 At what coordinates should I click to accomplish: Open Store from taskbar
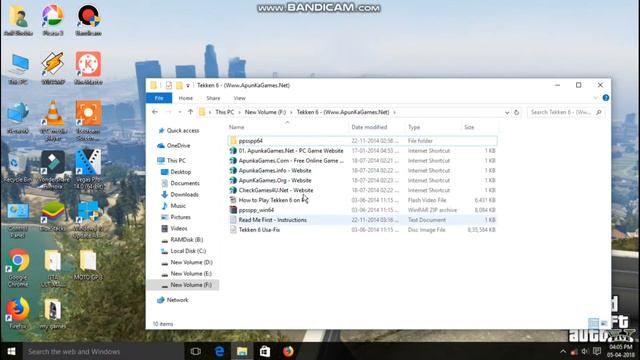coord(265,351)
